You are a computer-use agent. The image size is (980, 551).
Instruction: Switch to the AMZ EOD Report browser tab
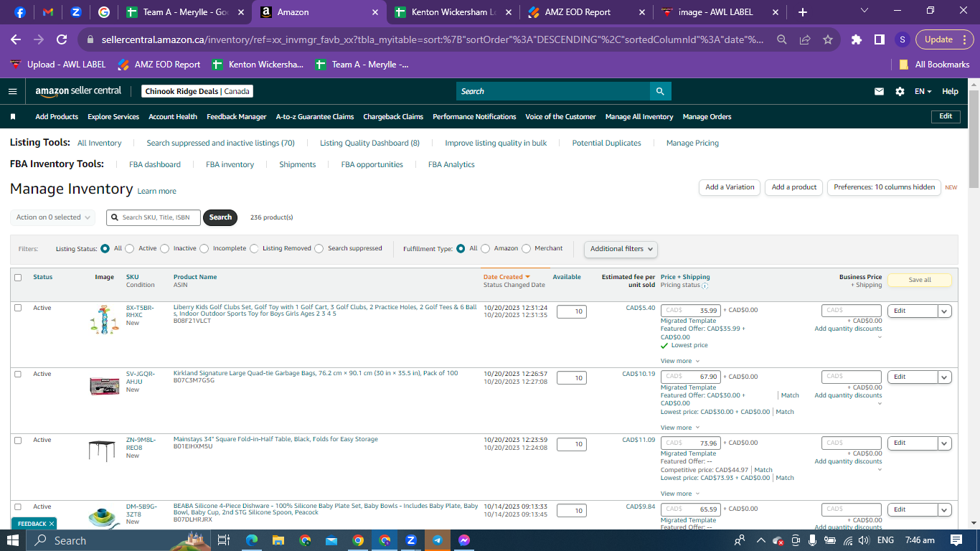(x=588, y=12)
